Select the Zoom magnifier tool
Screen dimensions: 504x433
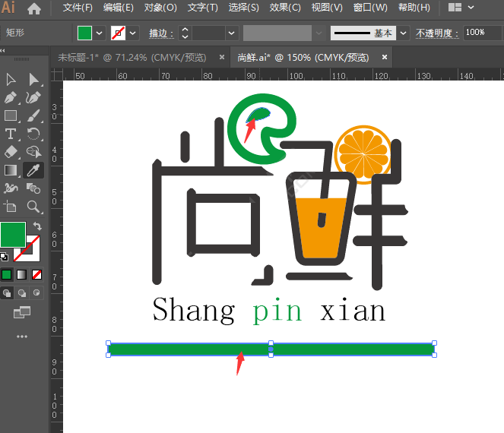(33, 207)
